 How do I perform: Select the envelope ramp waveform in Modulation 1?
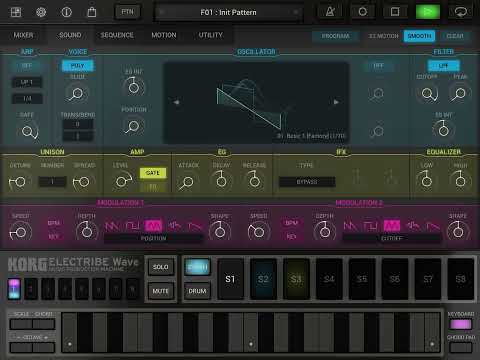(x=194, y=226)
